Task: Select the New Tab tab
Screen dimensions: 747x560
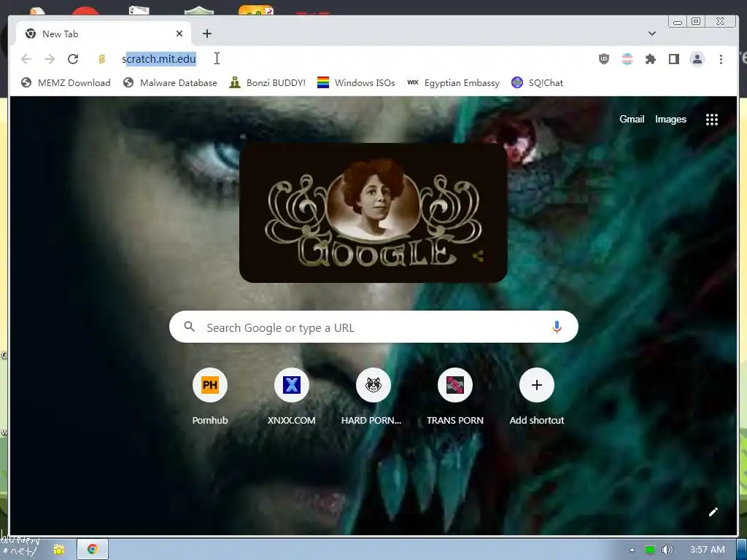Action: tap(104, 34)
